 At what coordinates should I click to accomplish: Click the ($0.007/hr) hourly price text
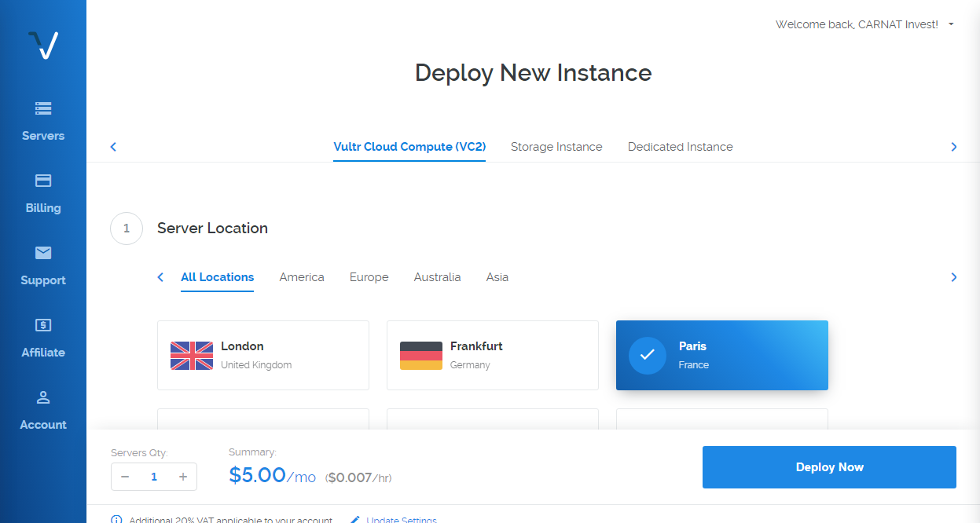[x=358, y=477]
